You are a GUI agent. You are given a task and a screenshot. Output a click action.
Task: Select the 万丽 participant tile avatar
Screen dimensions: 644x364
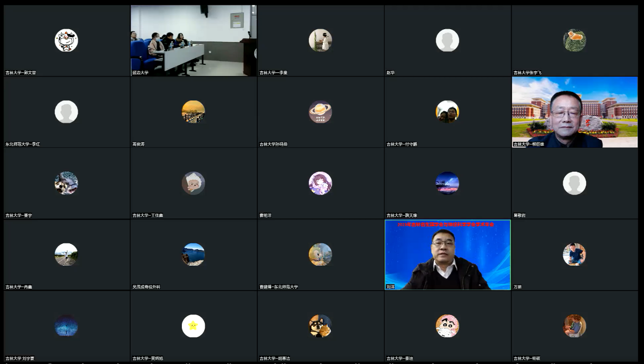[x=574, y=255]
